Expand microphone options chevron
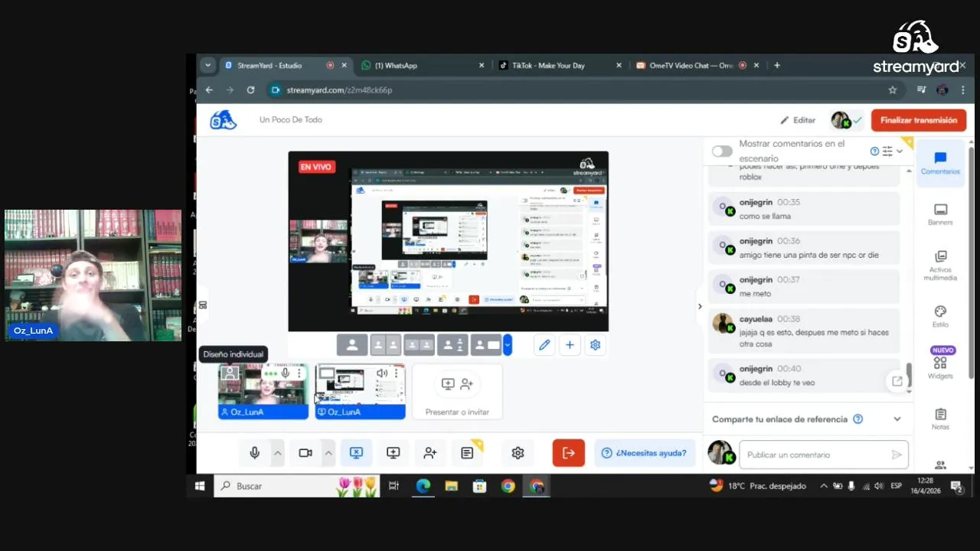The width and height of the screenshot is (980, 551). pos(278,453)
